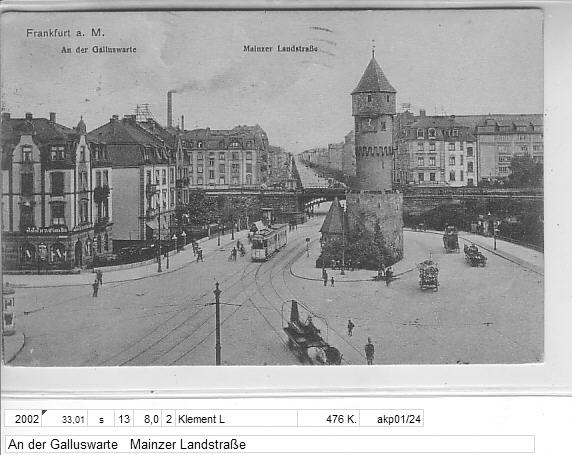Click the smoking factory chimney
This screenshot has height=455, width=572.
tap(170, 108)
